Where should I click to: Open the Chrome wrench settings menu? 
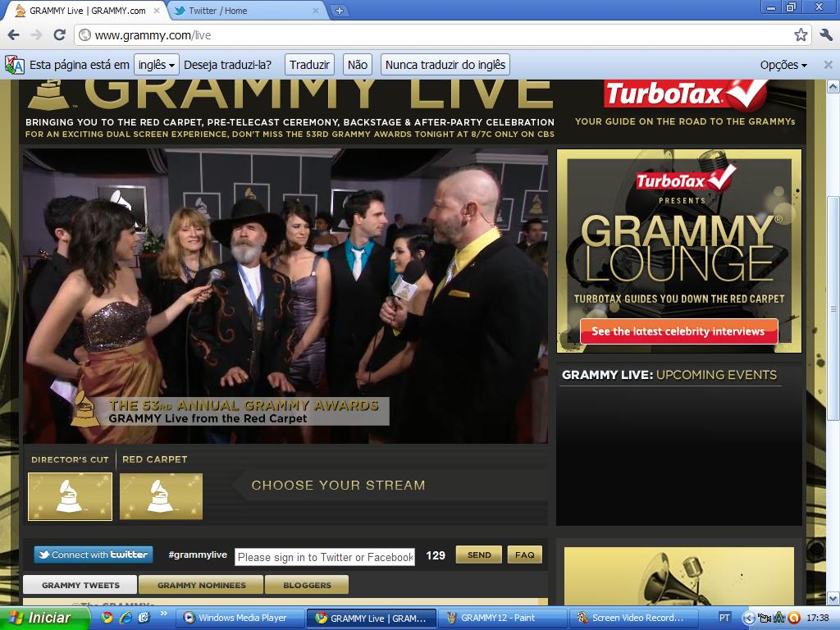[x=825, y=35]
